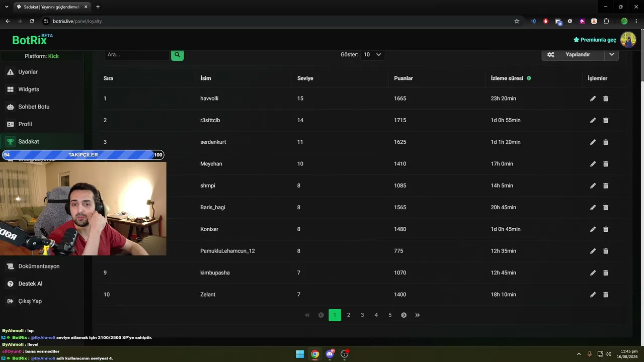The height and width of the screenshot is (362, 644).
Task: Select the Sadakat browser tab
Action: pos(52,7)
